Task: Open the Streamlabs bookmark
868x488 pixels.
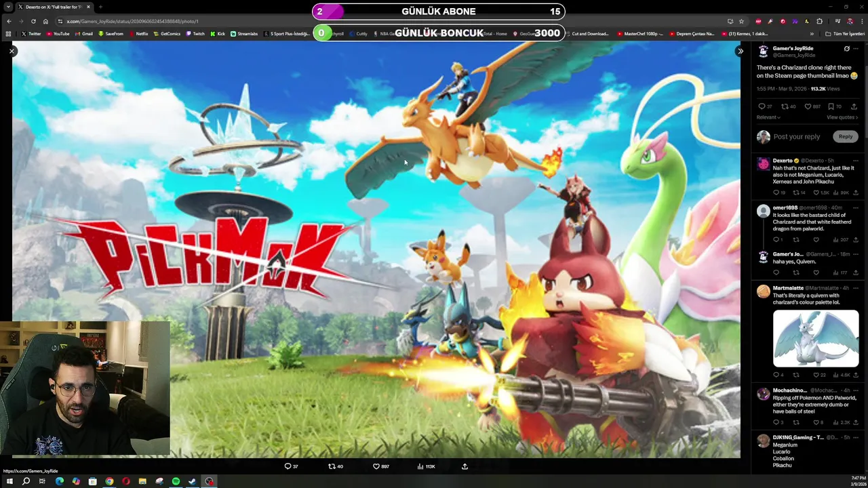Action: point(244,33)
